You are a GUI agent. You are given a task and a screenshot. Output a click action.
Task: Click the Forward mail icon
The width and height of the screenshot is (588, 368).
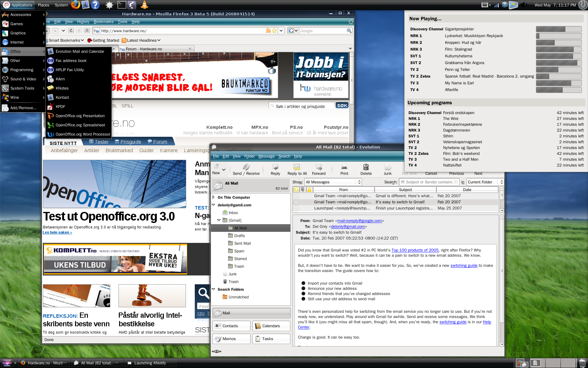(318, 167)
